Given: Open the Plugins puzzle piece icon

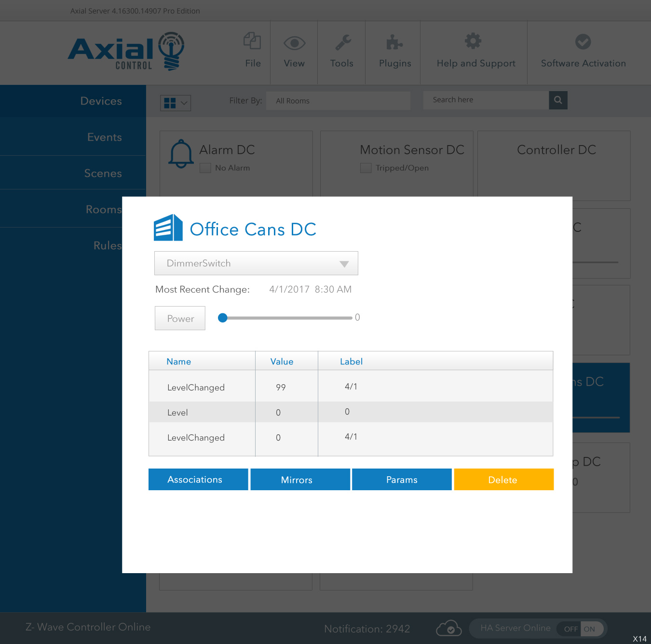Looking at the screenshot, I should point(394,42).
